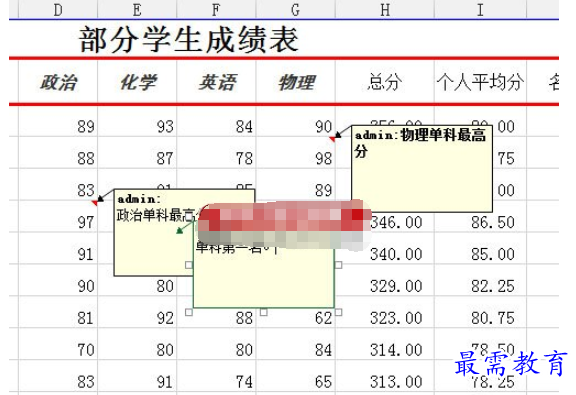
Task: Click the average value 82.25
Action: (x=493, y=286)
